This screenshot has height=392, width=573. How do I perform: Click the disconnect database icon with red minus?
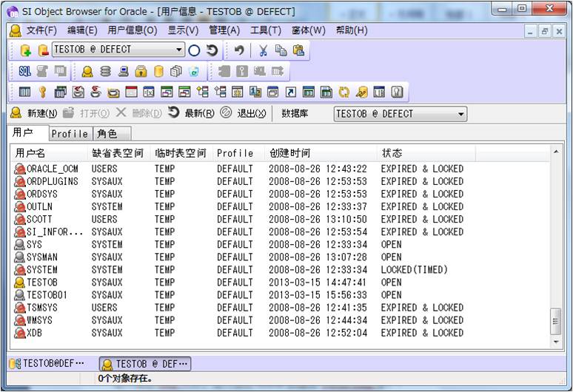pyautogui.click(x=43, y=50)
